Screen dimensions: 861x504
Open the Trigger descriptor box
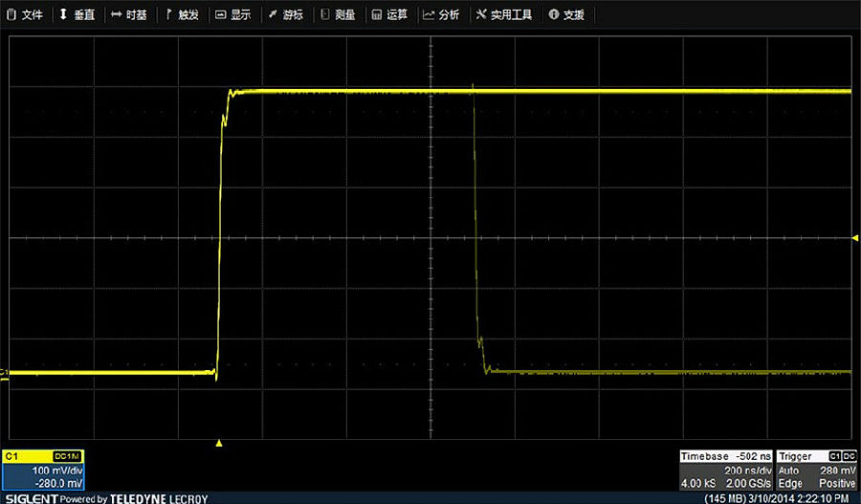(816, 470)
